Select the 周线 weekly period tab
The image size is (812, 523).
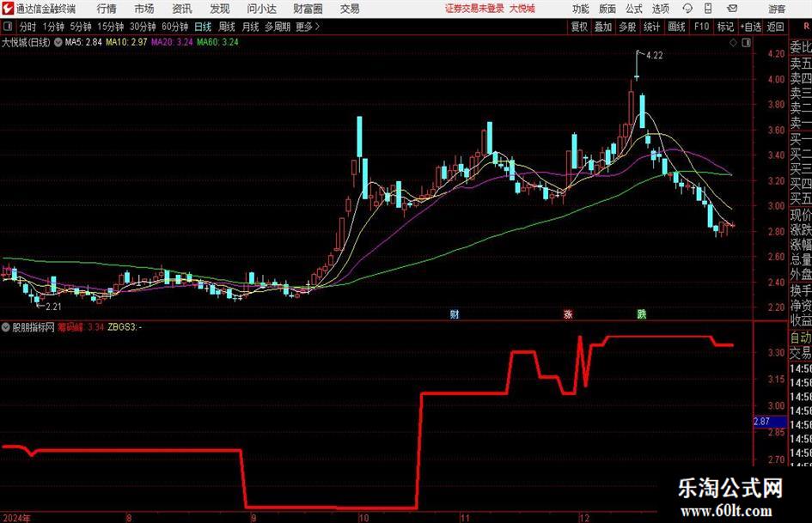(x=227, y=27)
